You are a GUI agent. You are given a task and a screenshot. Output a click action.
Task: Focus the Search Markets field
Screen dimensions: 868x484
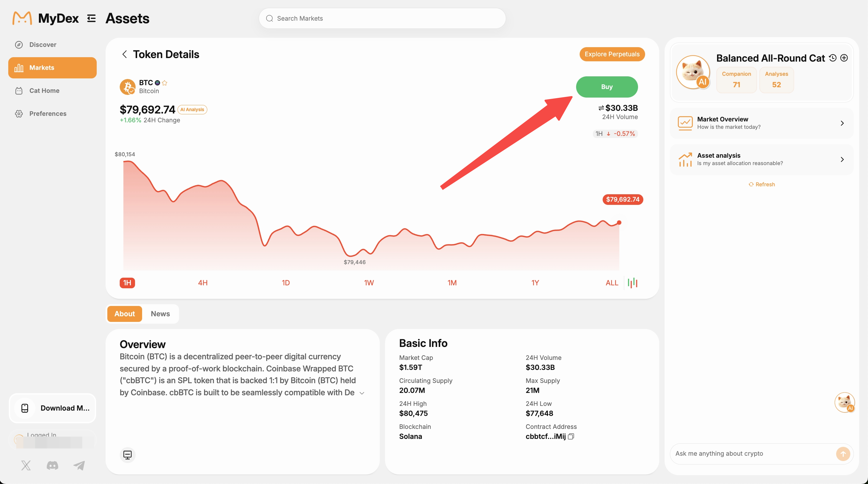[382, 19]
